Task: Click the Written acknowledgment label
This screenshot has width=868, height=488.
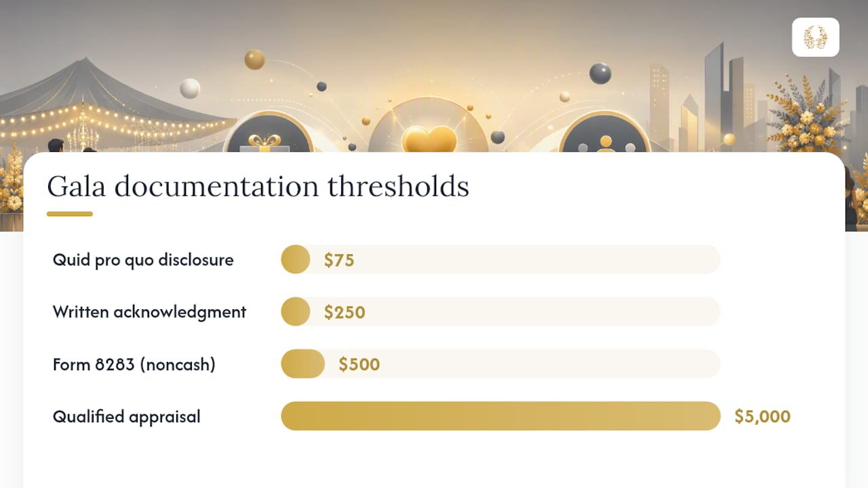Action: click(x=149, y=312)
